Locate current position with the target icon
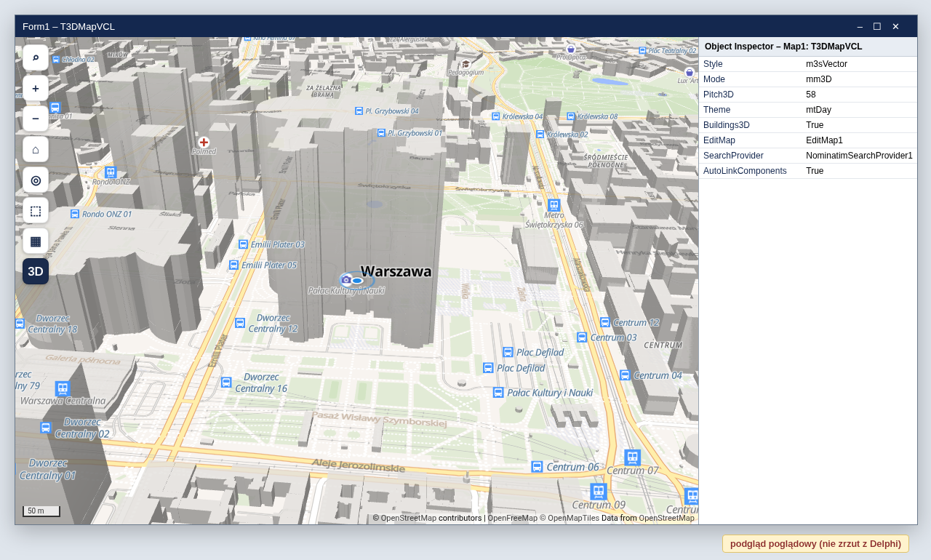This screenshot has height=560, width=931. 36,180
